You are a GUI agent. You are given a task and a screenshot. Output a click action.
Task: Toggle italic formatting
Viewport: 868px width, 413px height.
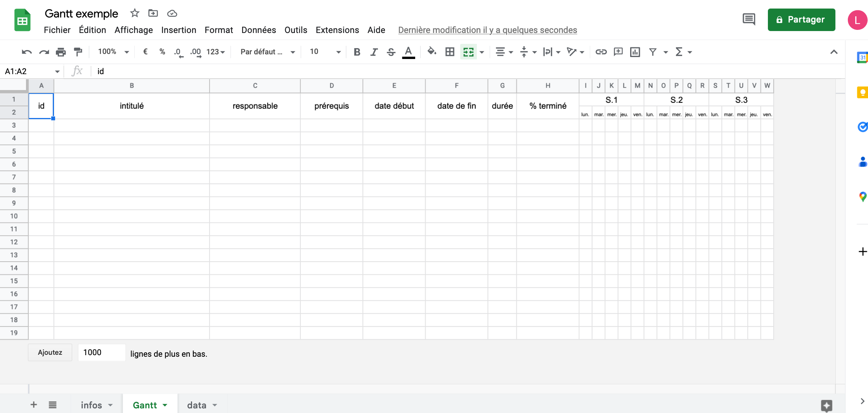point(374,52)
